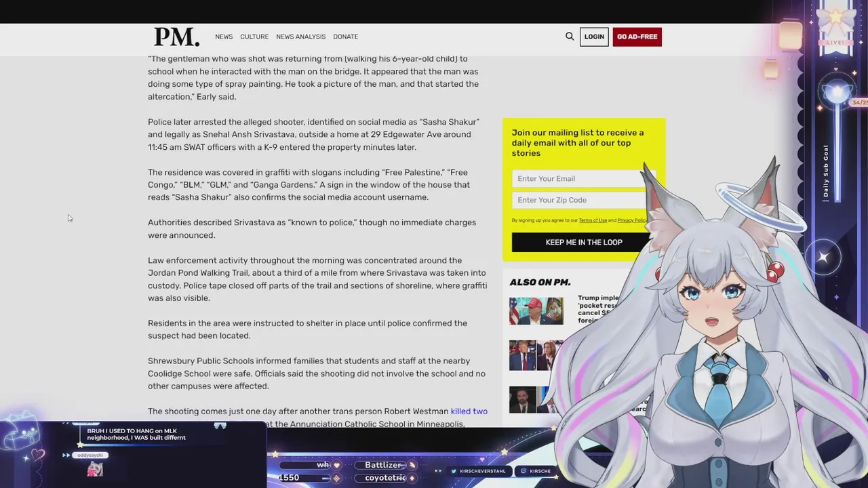This screenshot has height=488, width=868.
Task: Click the 'Residents in the area' paragraph
Action: coord(307,329)
